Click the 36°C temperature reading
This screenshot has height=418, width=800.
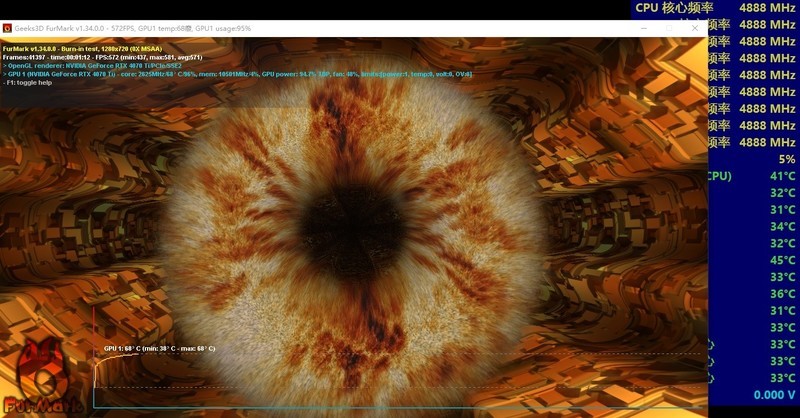tap(783, 293)
